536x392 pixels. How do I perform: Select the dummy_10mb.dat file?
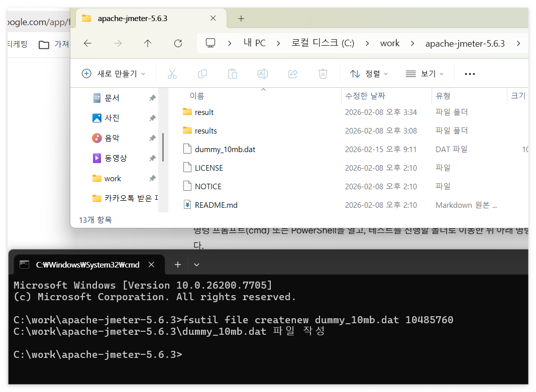pyautogui.click(x=225, y=149)
